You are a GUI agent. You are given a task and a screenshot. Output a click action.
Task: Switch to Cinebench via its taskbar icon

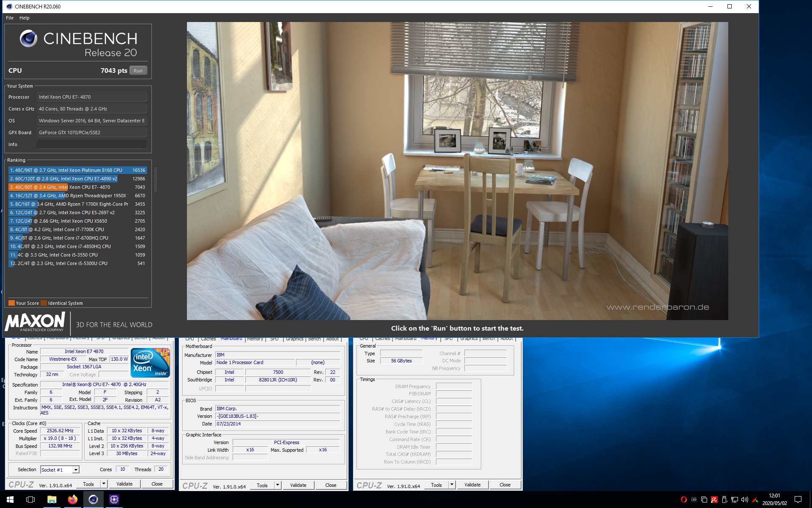tap(93, 500)
